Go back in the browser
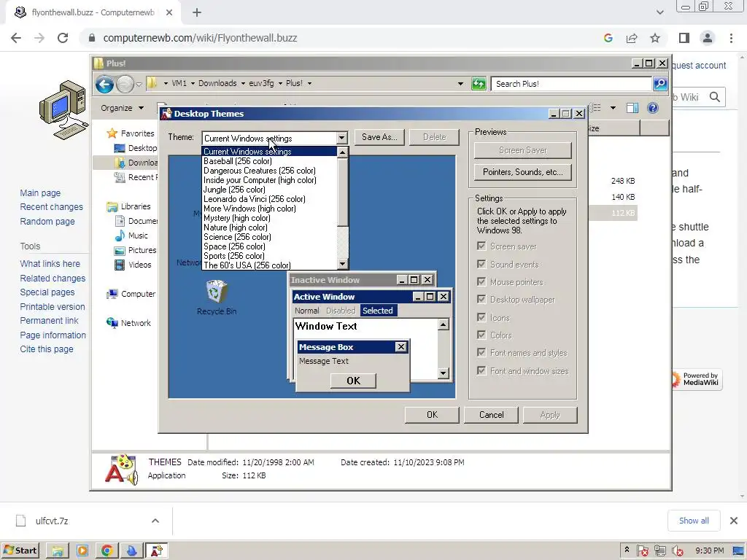This screenshot has height=560, width=747. tap(16, 38)
